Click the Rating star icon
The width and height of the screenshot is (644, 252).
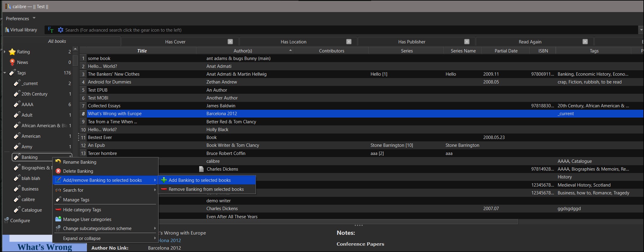[x=12, y=52]
